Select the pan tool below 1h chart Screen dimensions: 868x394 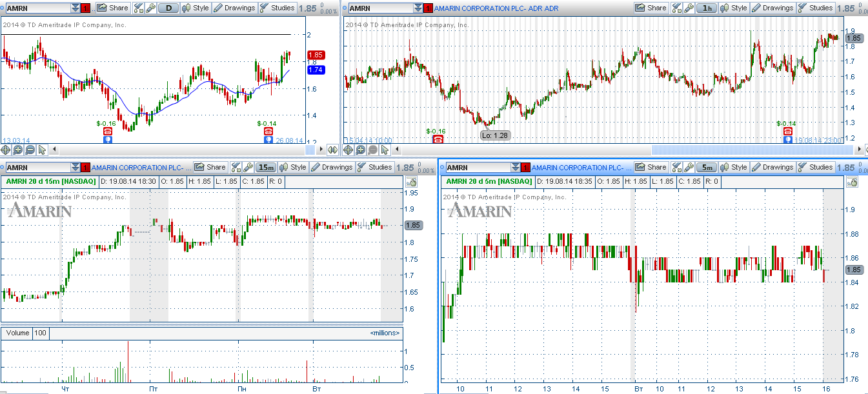(348, 150)
